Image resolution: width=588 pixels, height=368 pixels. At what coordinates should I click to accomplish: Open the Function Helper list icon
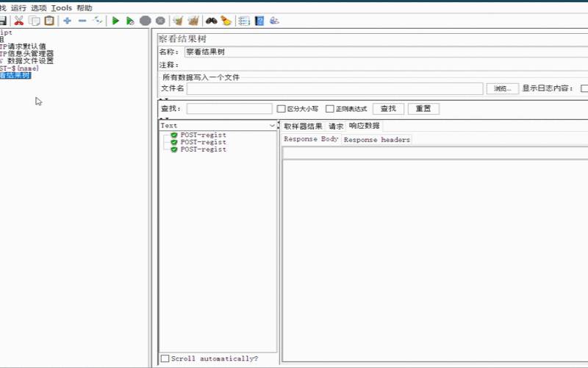pyautogui.click(x=244, y=21)
